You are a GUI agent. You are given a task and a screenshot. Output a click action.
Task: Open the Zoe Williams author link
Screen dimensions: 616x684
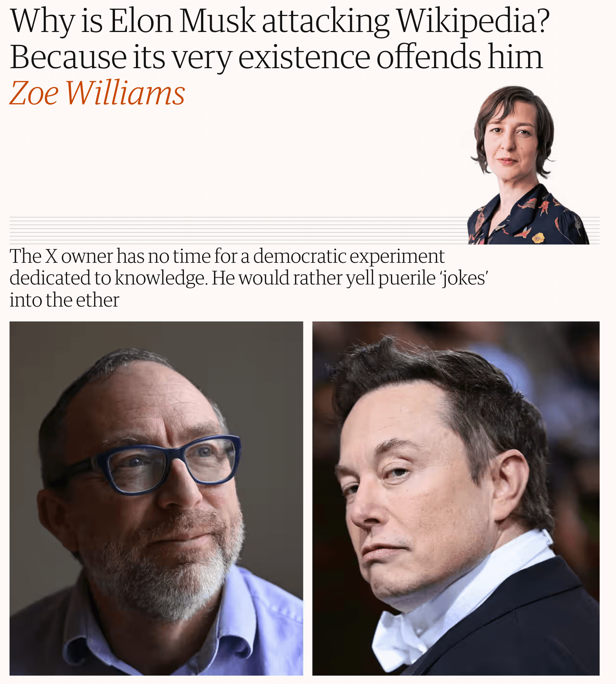coord(97,93)
